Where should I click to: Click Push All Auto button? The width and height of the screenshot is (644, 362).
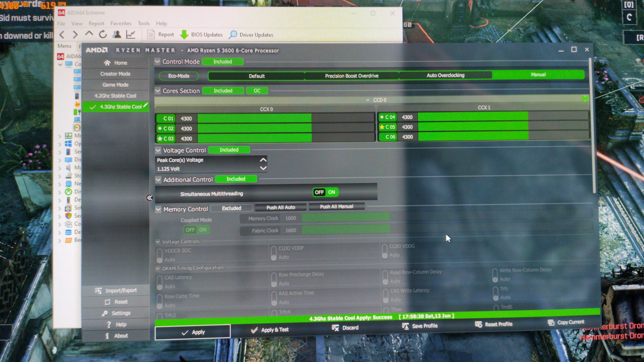click(x=281, y=207)
